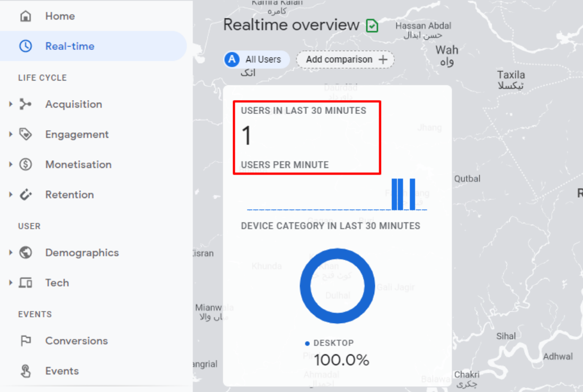Screen dimensions: 583x392
Task: Select the Real-time menu item
Action: 93,46
